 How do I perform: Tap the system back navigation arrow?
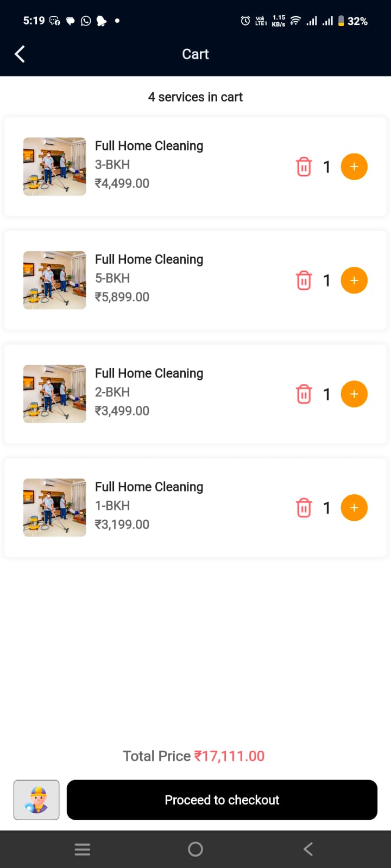[308, 849]
